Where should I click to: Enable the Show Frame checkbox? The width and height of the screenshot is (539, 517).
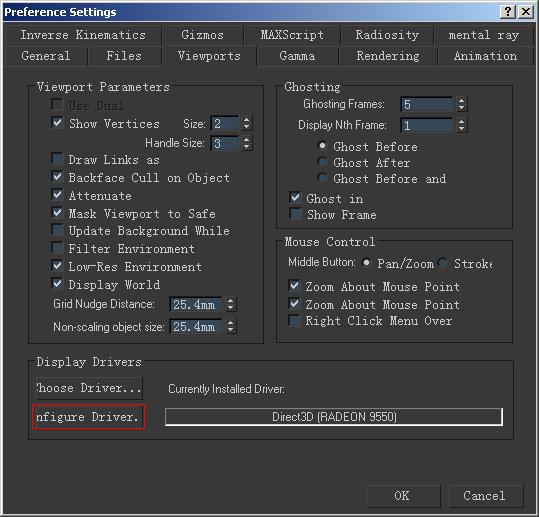295,213
